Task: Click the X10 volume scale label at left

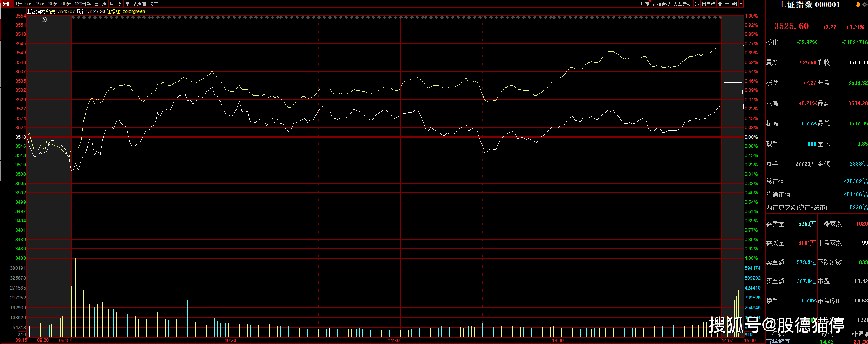Action: [22, 334]
